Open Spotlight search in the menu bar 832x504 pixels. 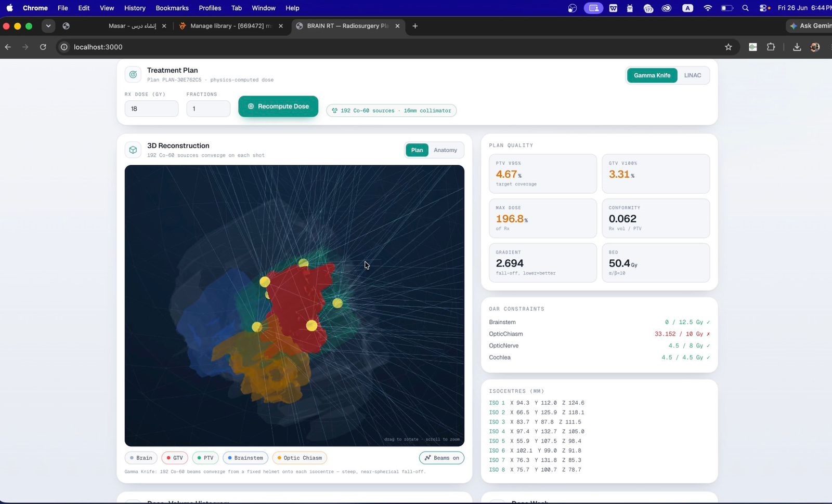click(x=746, y=8)
